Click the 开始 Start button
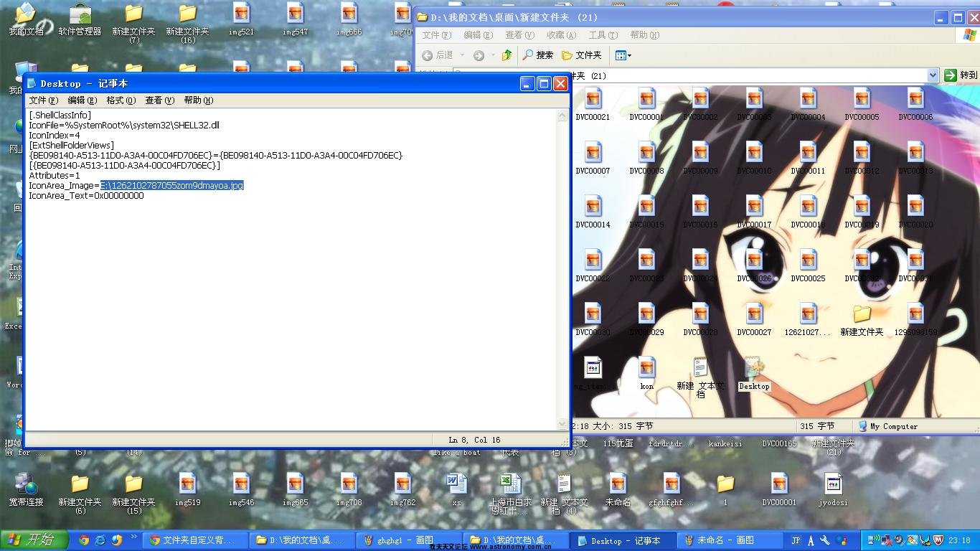The height and width of the screenshot is (551, 980). tap(34, 540)
